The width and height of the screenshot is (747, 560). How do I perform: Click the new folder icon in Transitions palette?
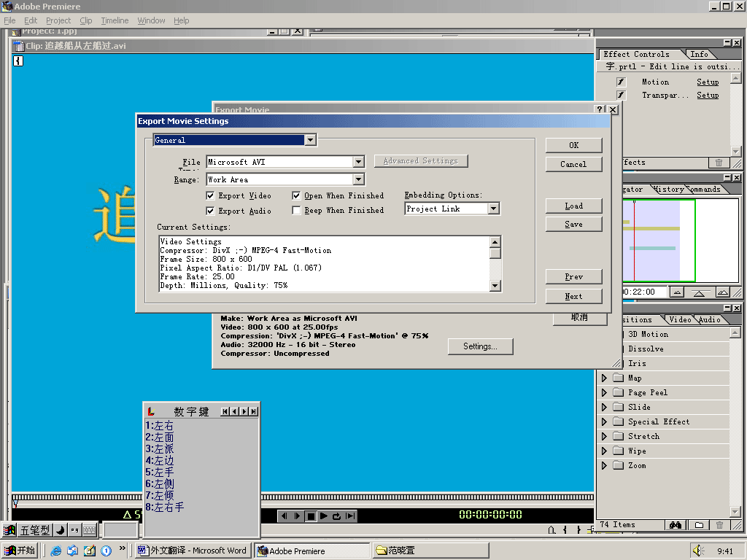[699, 525]
